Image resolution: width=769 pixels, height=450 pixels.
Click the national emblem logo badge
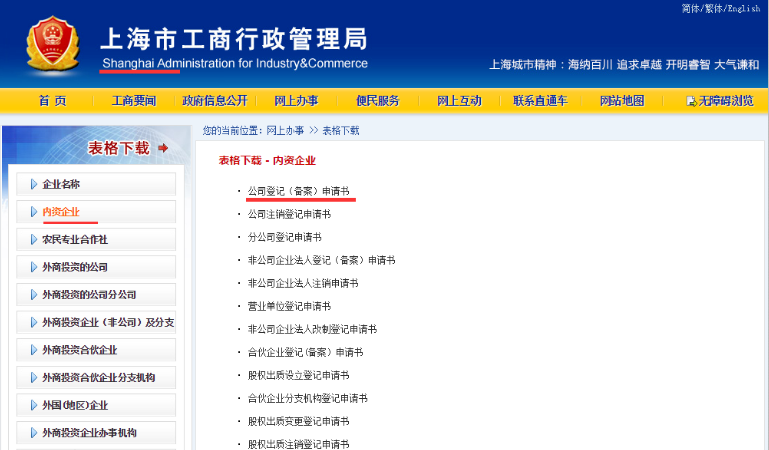(x=53, y=43)
